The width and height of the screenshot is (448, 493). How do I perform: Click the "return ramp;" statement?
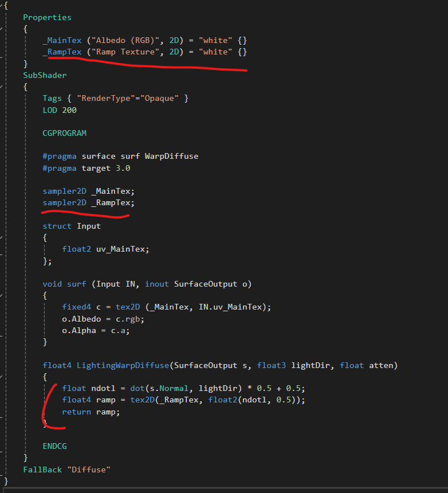coord(91,412)
